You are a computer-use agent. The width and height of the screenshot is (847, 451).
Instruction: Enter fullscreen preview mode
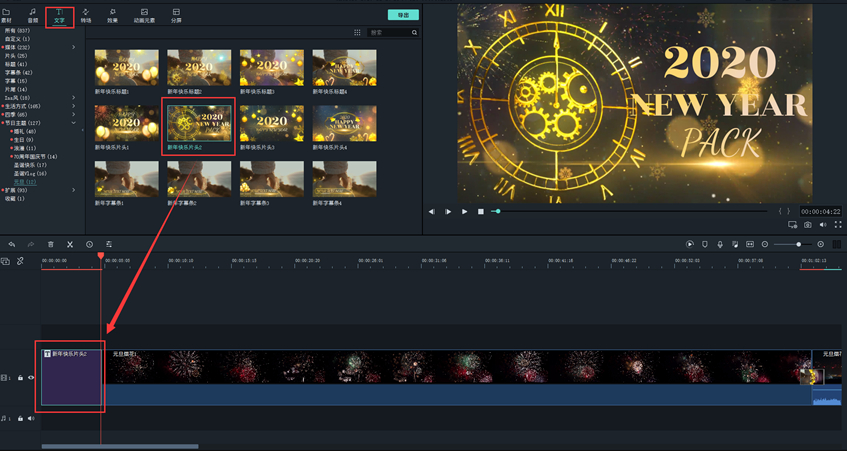[838, 225]
